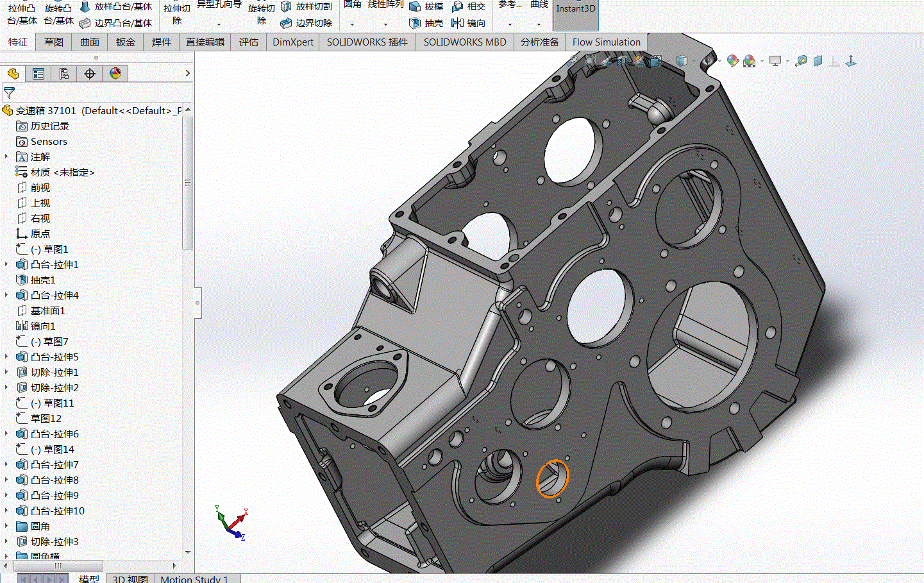Expand the 圆角 folder in tree
This screenshot has width=924, height=583.
pyautogui.click(x=6, y=526)
